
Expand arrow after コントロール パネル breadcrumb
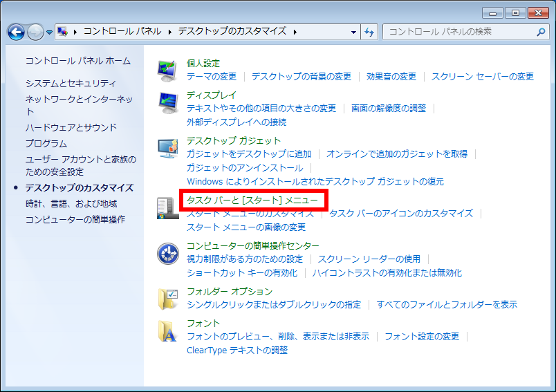pos(170,32)
